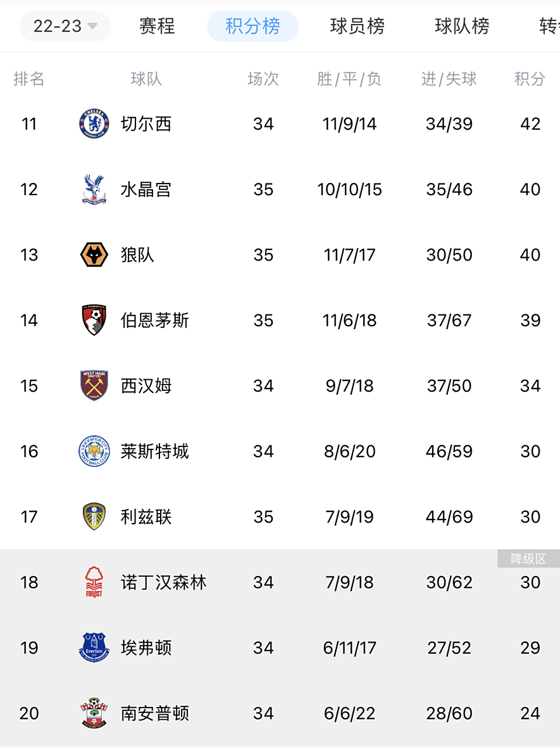The width and height of the screenshot is (560, 748).
Task: Open the 水晶宫 team page
Action: [x=147, y=189]
